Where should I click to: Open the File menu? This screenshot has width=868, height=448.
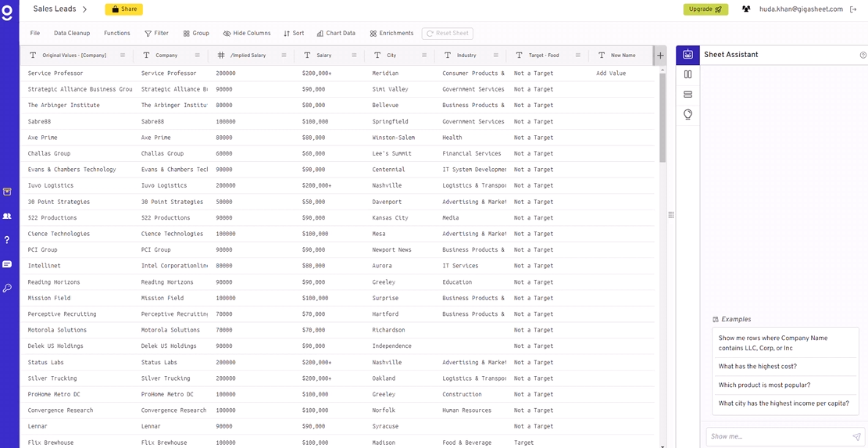(x=35, y=33)
